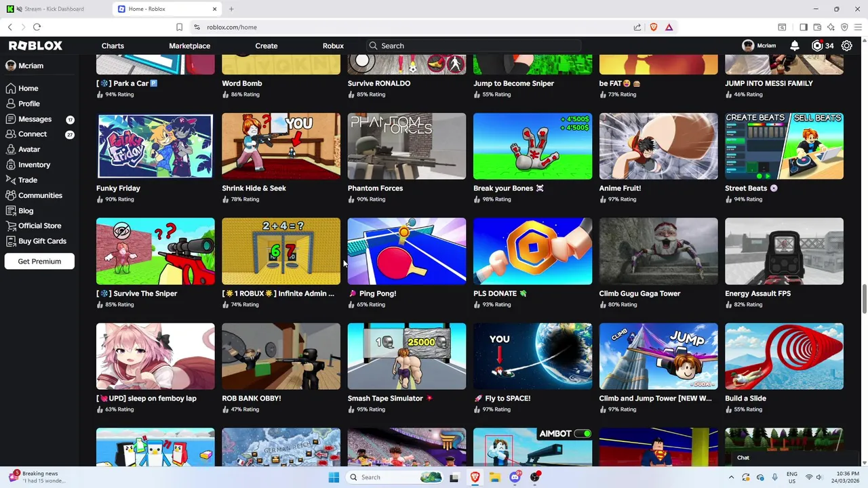
Task: Click the Home sidebar icon
Action: [x=11, y=88]
